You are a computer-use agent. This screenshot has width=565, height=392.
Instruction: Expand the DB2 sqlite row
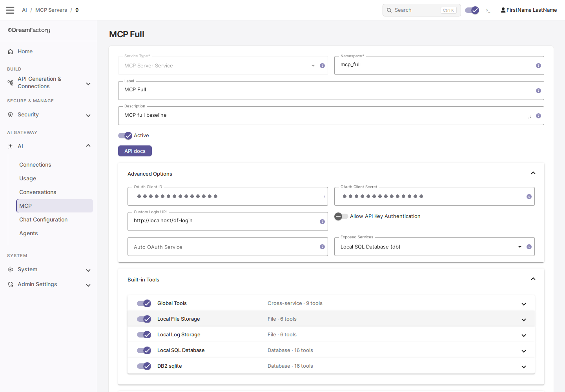(524, 367)
